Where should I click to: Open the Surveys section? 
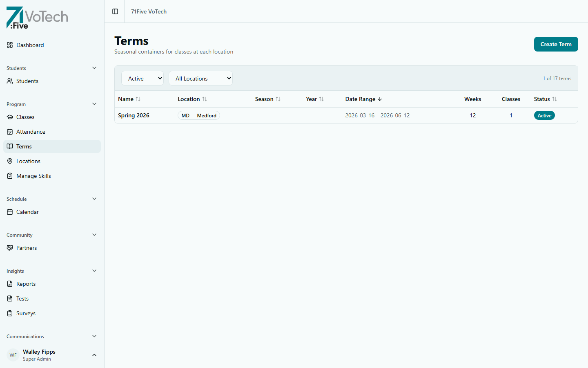coord(26,313)
